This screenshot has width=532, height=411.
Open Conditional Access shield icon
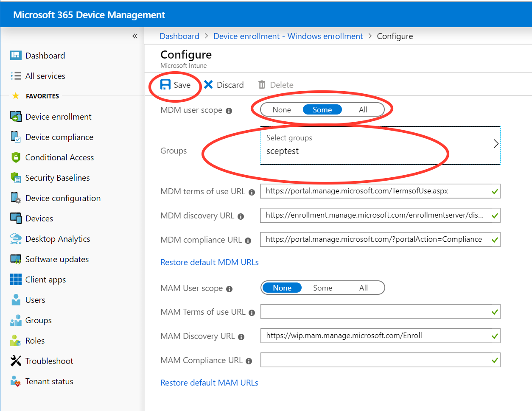(x=16, y=157)
